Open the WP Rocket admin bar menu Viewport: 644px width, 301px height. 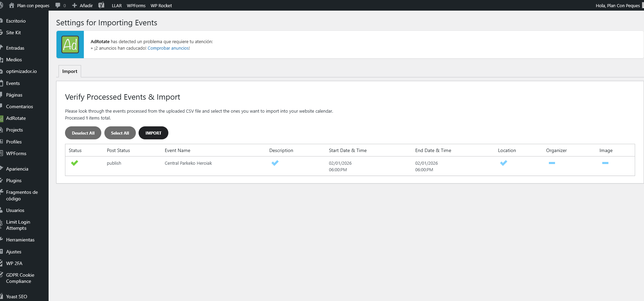point(161,5)
